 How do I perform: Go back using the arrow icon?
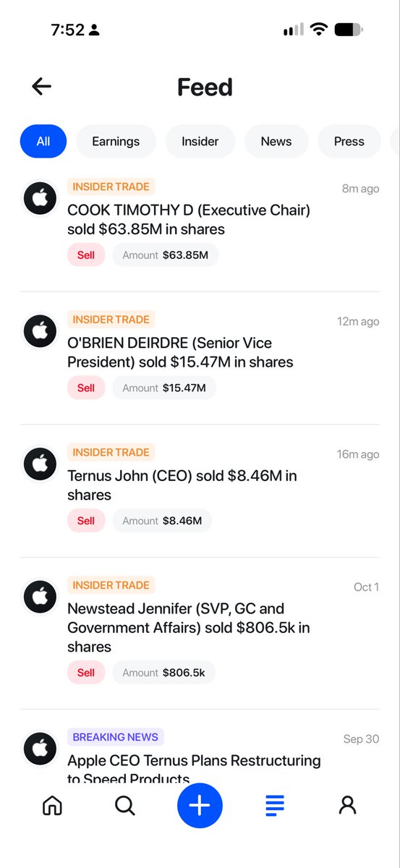[41, 87]
